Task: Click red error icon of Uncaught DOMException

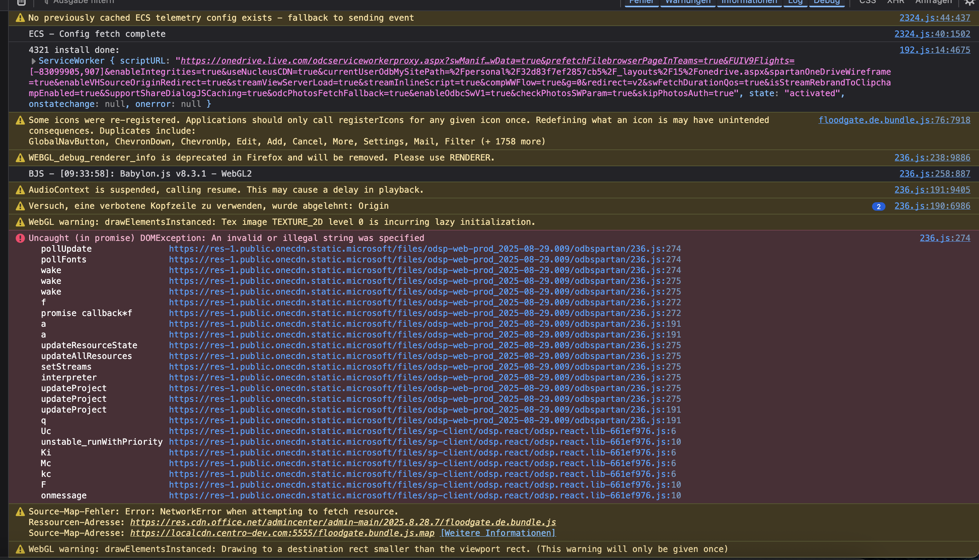Action: tap(20, 238)
